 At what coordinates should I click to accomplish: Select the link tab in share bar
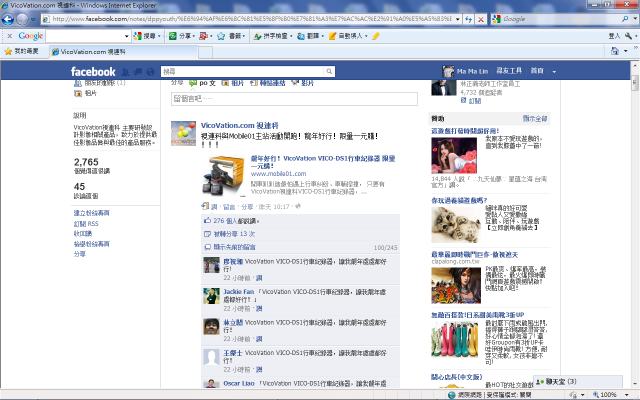tap(267, 83)
